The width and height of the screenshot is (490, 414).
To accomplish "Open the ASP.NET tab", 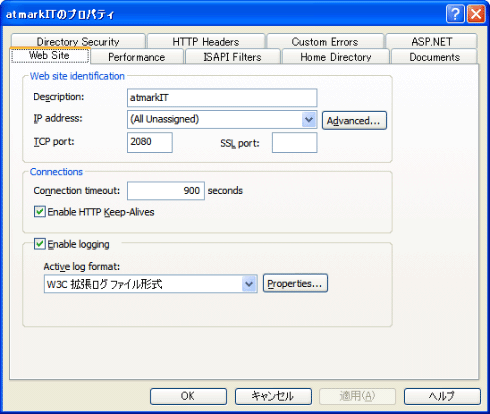I will pyautogui.click(x=432, y=41).
